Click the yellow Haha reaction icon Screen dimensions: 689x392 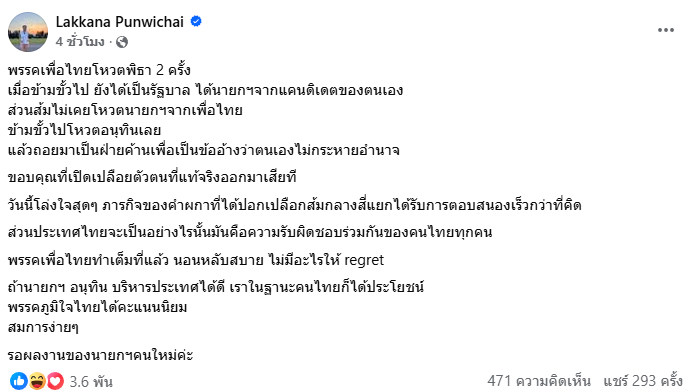point(37,381)
